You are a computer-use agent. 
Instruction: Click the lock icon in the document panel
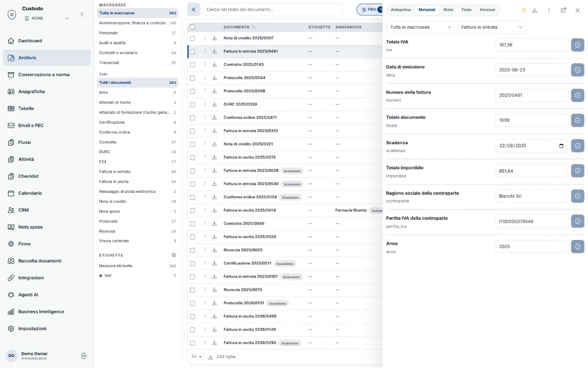524,10
